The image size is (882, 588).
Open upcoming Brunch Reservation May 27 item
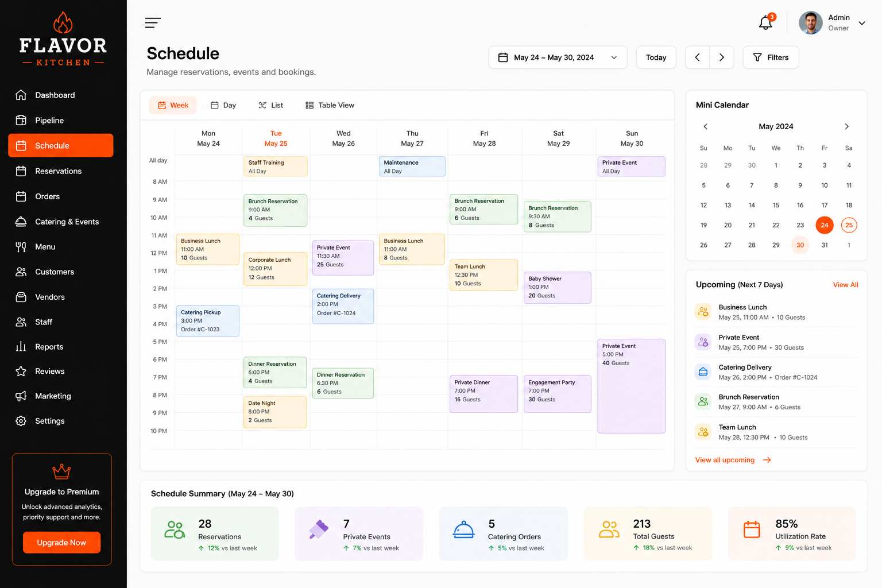tap(776, 402)
